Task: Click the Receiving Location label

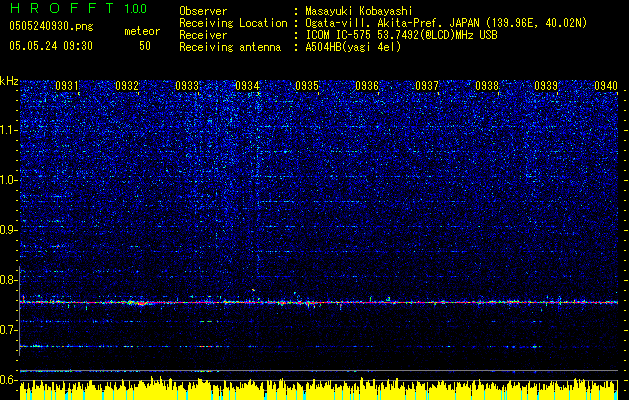Action: tap(233, 23)
